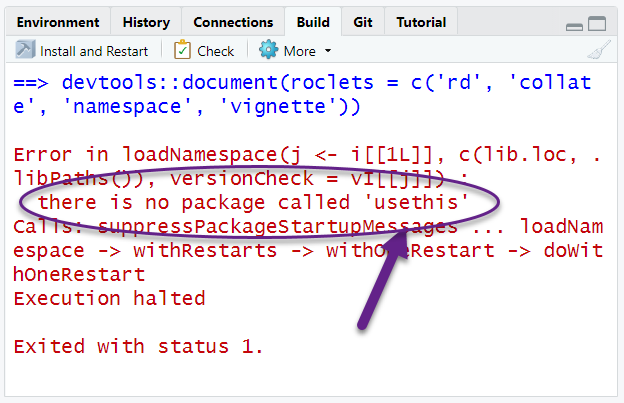Viewport: 624px width, 403px height.
Task: Click the gear icon beside More
Action: (x=268, y=50)
